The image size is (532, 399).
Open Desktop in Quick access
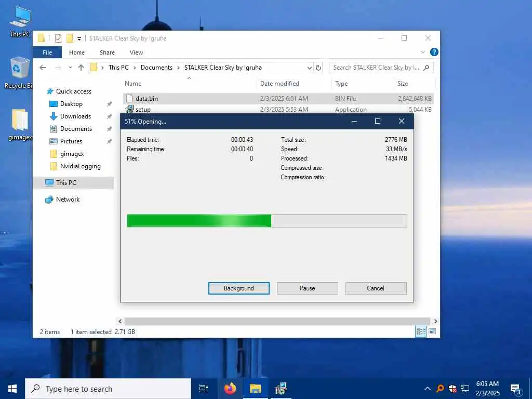71,104
